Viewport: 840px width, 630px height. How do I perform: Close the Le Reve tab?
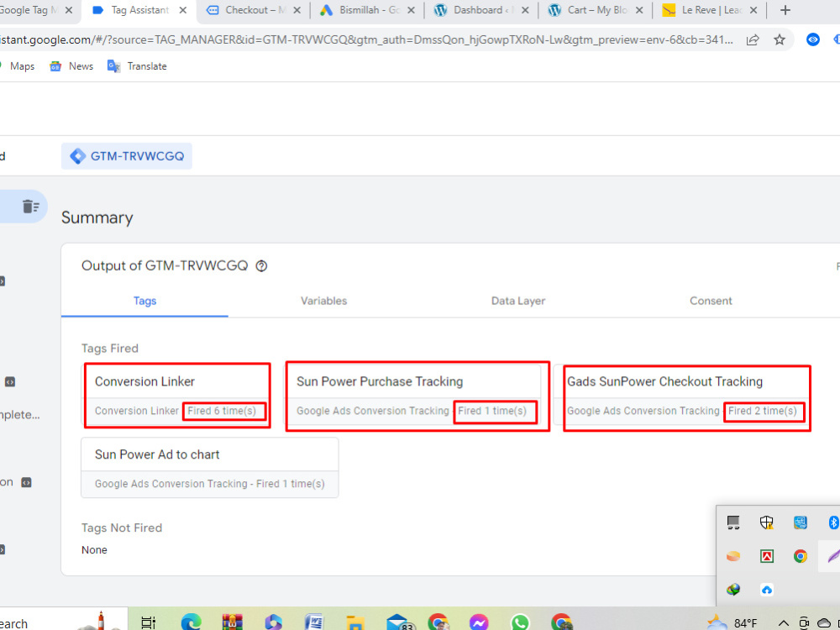pyautogui.click(x=753, y=10)
